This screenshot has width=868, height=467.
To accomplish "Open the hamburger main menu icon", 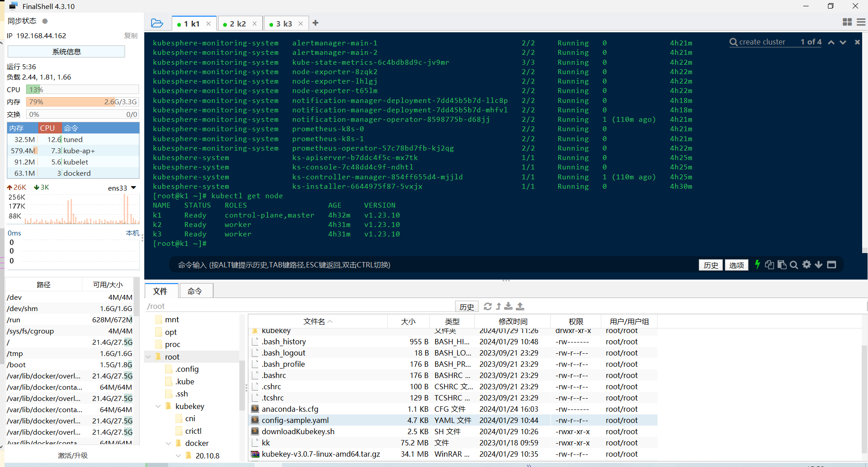I will coord(861,22).
